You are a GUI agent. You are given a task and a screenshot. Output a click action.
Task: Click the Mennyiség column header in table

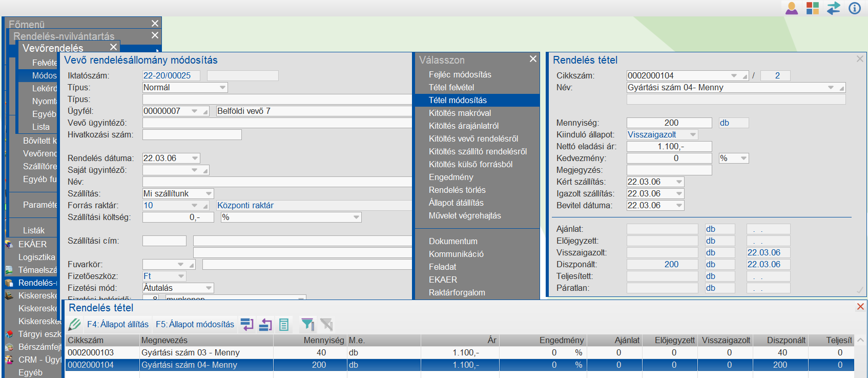[x=310, y=341]
